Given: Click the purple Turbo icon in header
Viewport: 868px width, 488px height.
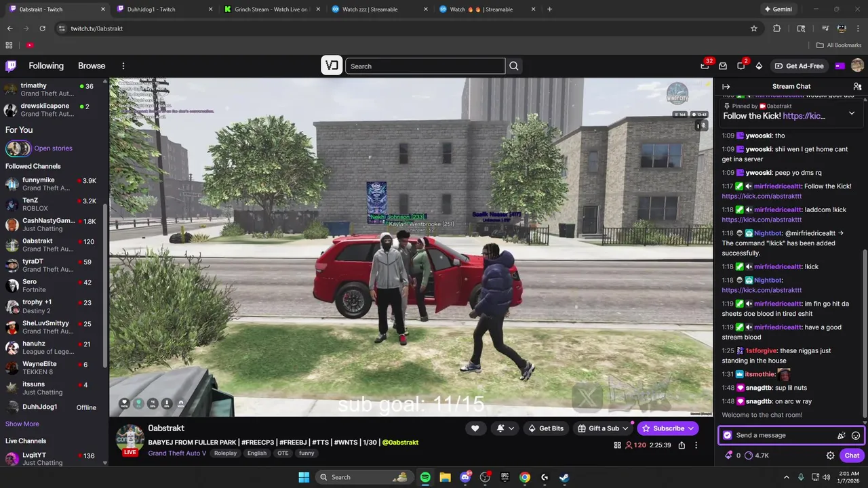Looking at the screenshot, I should [x=840, y=66].
